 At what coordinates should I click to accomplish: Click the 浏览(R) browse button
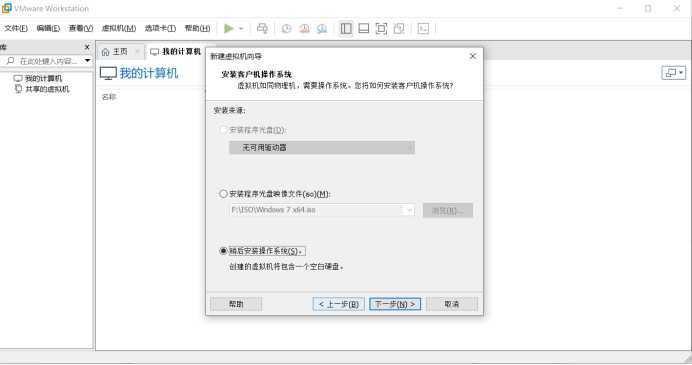pos(448,211)
